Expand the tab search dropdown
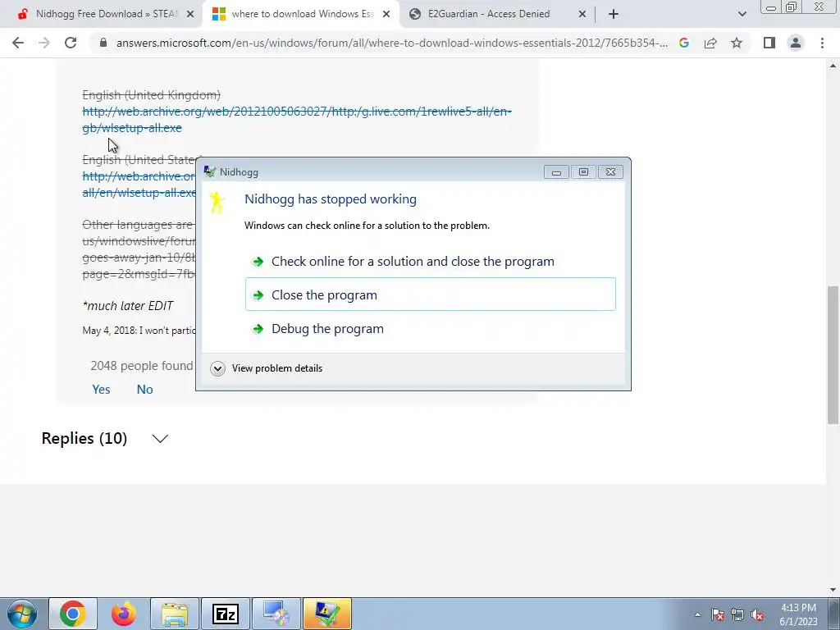Viewport: 840px width, 630px height. click(742, 14)
